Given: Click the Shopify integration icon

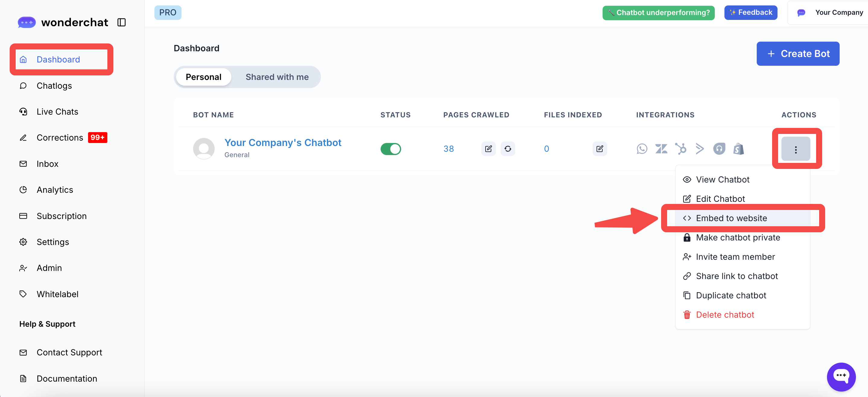Looking at the screenshot, I should 738,149.
